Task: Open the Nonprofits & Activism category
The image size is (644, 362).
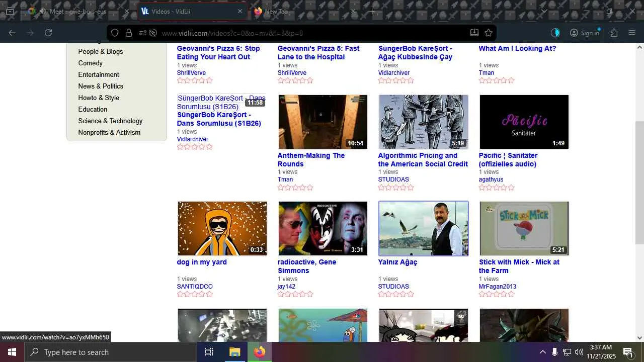Action: coord(109,132)
